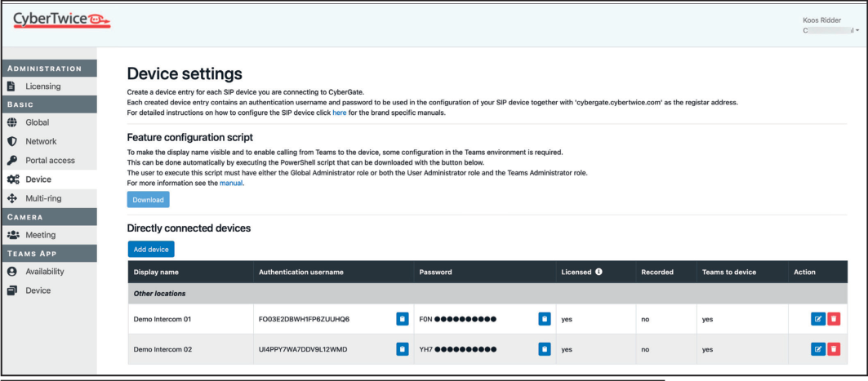Click the Teams App section header

click(x=49, y=253)
